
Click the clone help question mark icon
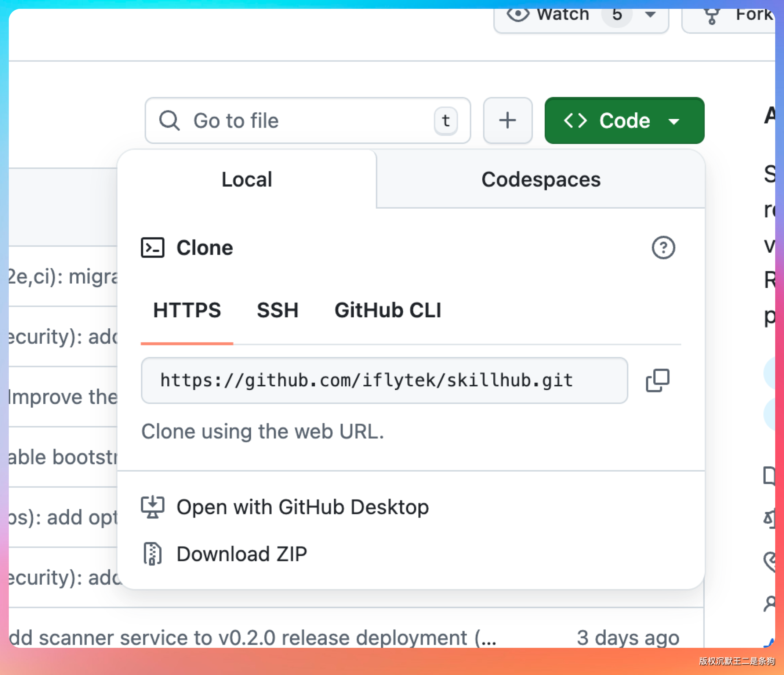point(663,248)
